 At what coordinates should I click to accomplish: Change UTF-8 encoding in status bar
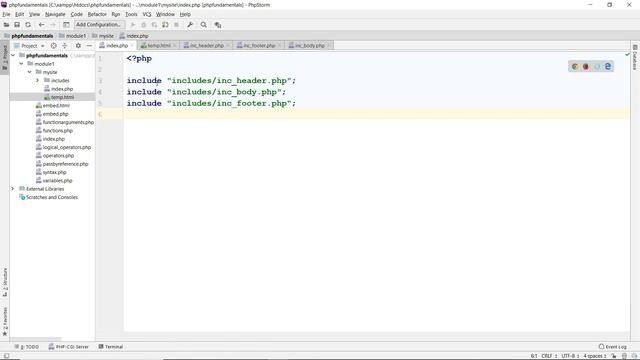pyautogui.click(x=570, y=356)
